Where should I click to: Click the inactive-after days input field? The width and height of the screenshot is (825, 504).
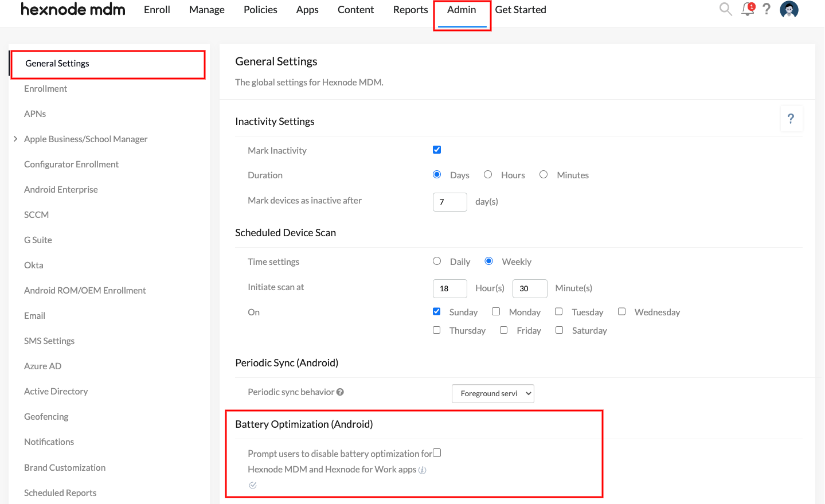point(450,202)
